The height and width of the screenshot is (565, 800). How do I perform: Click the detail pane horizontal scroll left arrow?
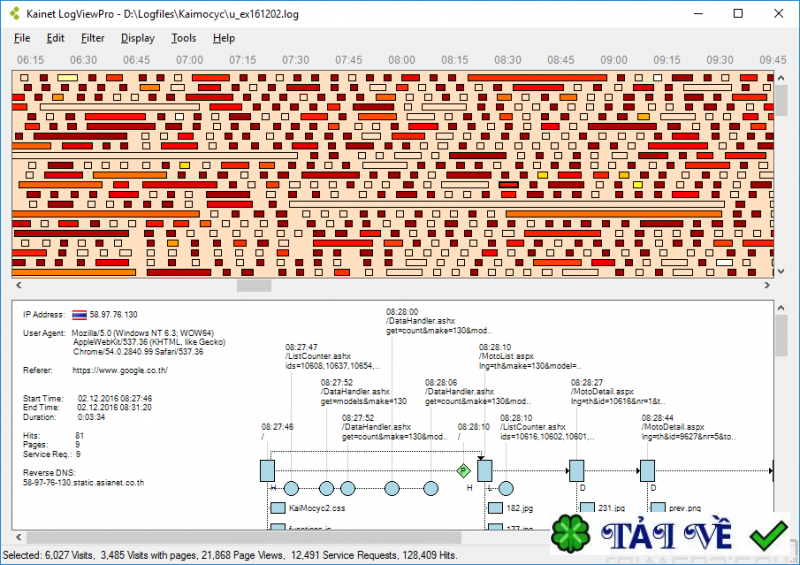click(x=19, y=537)
